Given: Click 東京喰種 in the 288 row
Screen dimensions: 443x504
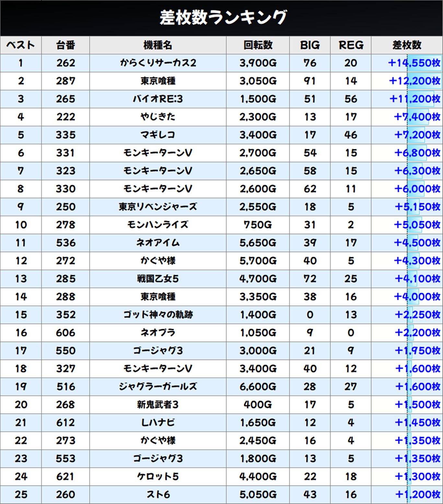Looking at the screenshot, I should (158, 297).
